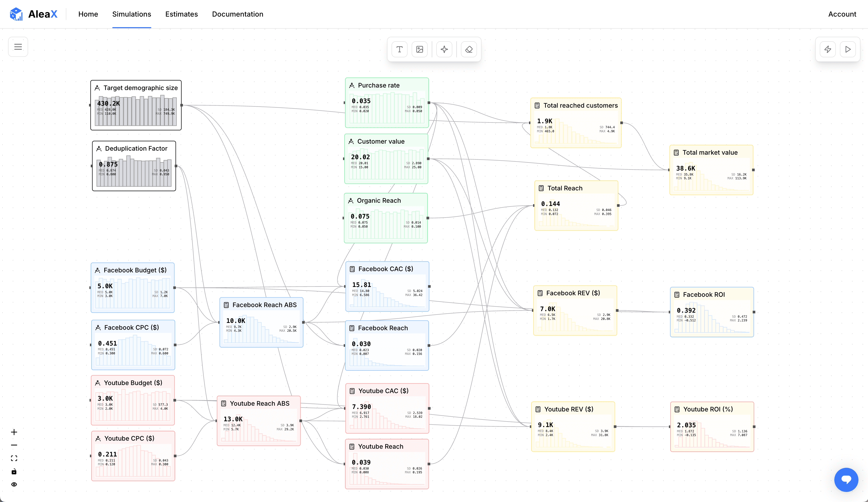Toggle the canvas lock icon
The width and height of the screenshot is (868, 502).
pos(14,471)
